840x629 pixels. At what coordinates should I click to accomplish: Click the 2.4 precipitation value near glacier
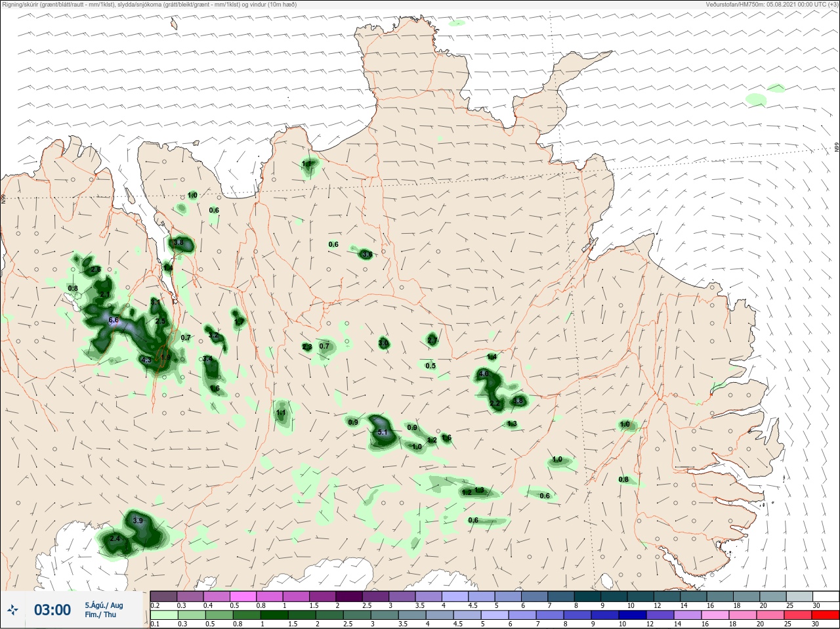click(x=115, y=538)
